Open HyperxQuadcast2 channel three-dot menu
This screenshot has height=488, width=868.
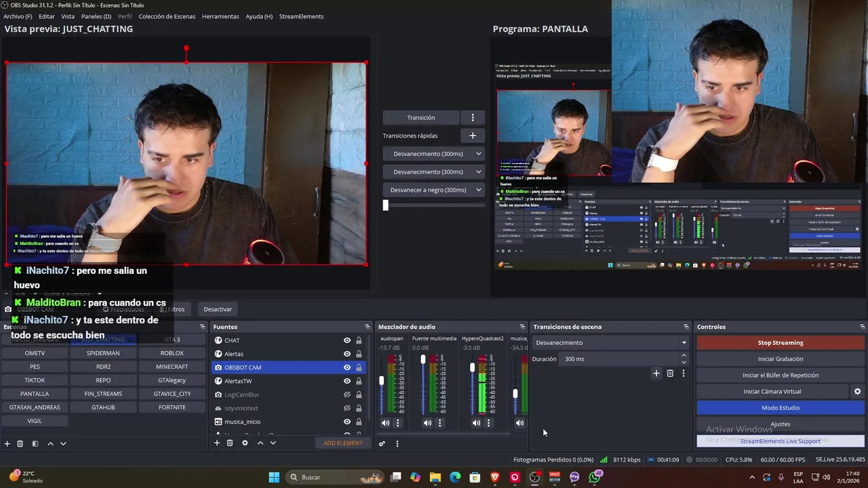pos(488,423)
